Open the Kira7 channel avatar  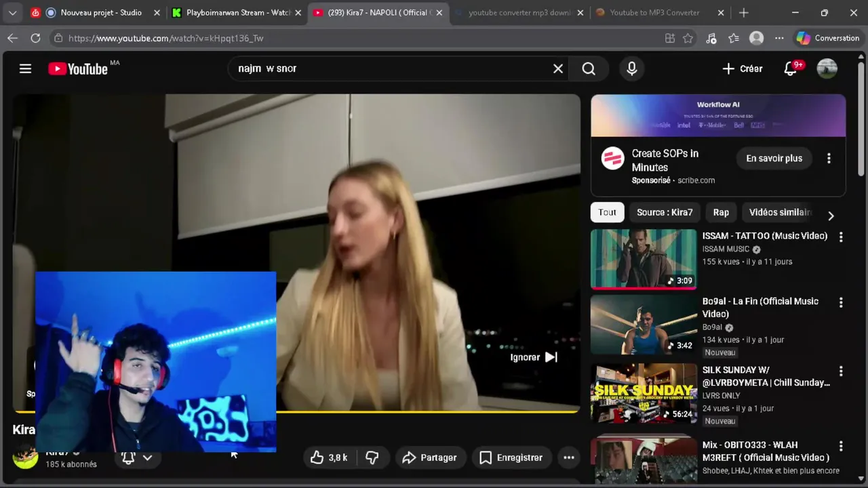[26, 457]
